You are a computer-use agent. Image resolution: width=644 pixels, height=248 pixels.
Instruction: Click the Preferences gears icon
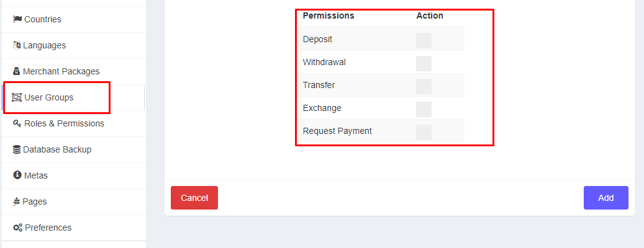coord(17,228)
